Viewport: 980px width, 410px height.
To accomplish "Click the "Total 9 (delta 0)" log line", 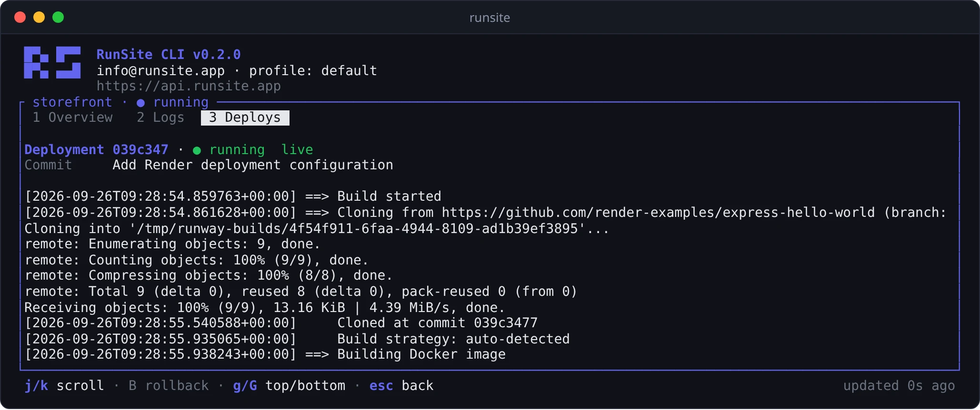I will tap(301, 292).
